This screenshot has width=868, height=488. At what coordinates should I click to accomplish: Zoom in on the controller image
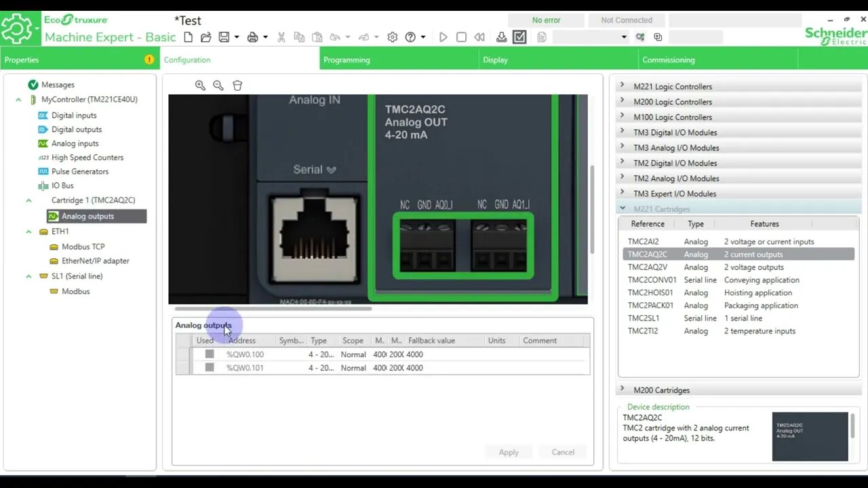(x=200, y=85)
